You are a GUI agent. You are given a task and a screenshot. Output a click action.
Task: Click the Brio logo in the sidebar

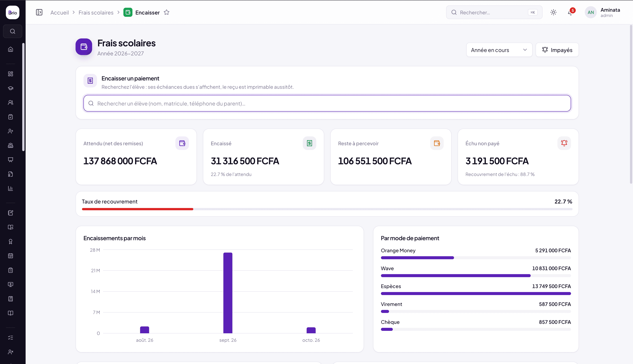click(12, 12)
